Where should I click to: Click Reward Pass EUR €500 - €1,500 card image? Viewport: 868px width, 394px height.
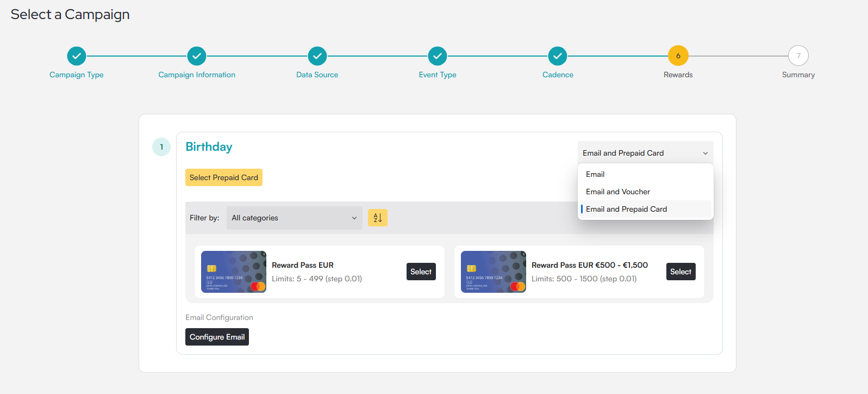494,272
